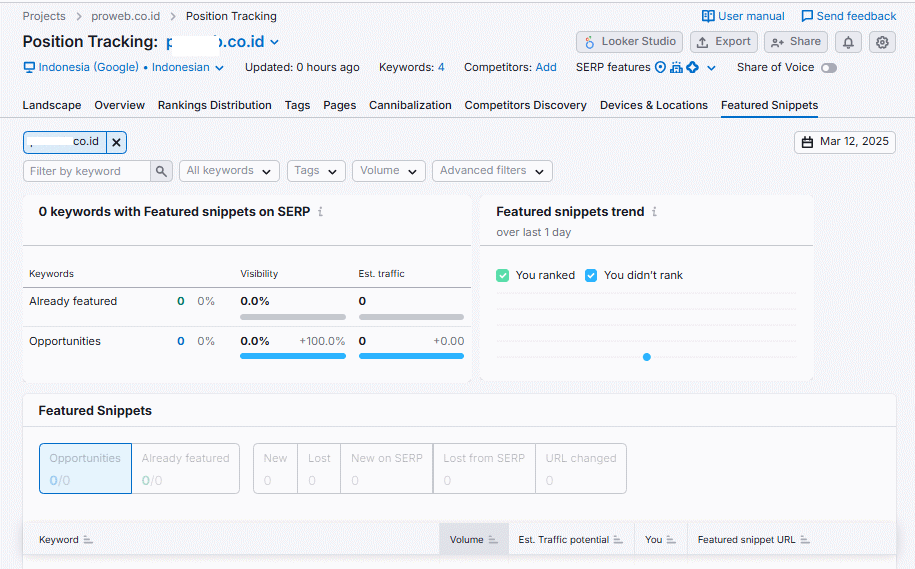Sort by Volume column icon
This screenshot has width=915, height=569.
[x=493, y=540]
